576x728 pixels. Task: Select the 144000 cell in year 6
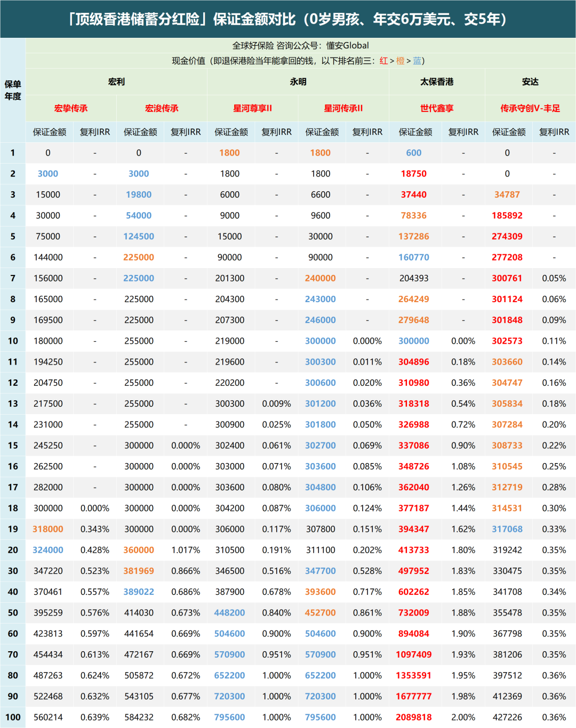(x=48, y=257)
